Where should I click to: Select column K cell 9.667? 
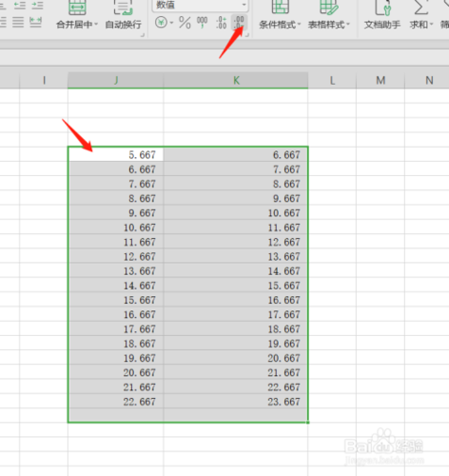[x=236, y=198]
